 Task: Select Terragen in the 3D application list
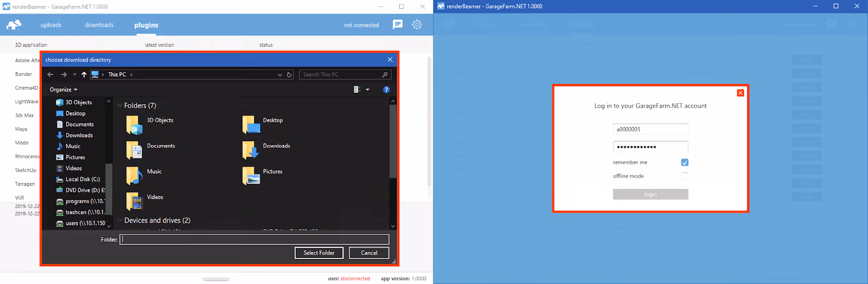pyautogui.click(x=25, y=184)
